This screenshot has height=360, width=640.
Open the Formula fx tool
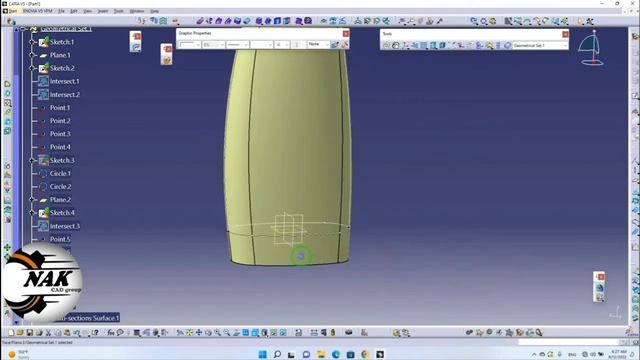(111, 333)
